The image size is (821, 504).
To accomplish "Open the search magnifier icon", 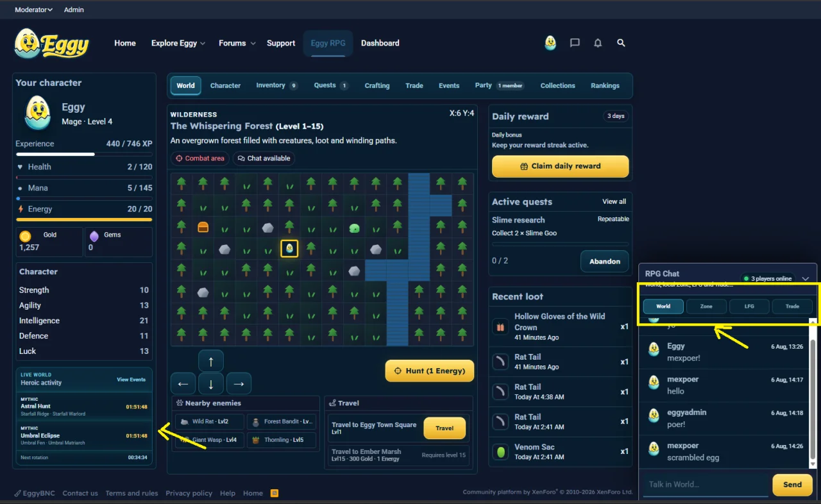I will click(621, 43).
